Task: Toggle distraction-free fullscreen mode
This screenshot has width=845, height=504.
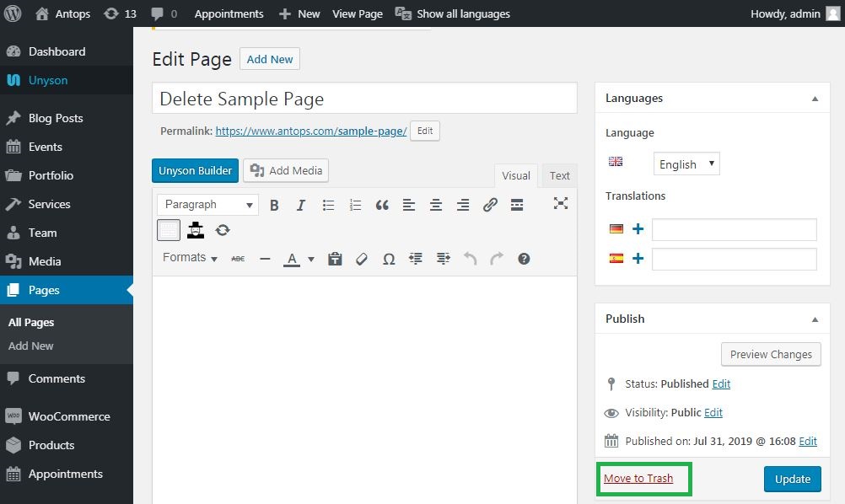Action: 561,203
